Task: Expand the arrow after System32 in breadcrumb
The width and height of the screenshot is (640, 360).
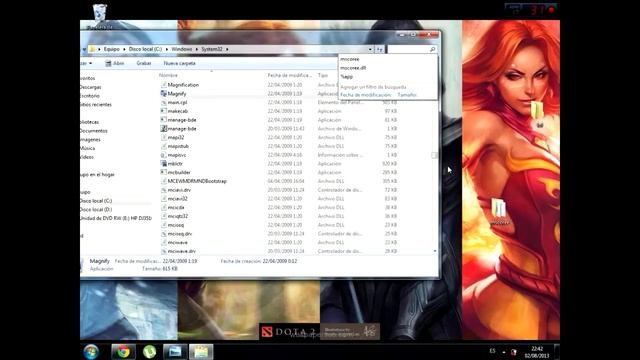Action: 227,49
